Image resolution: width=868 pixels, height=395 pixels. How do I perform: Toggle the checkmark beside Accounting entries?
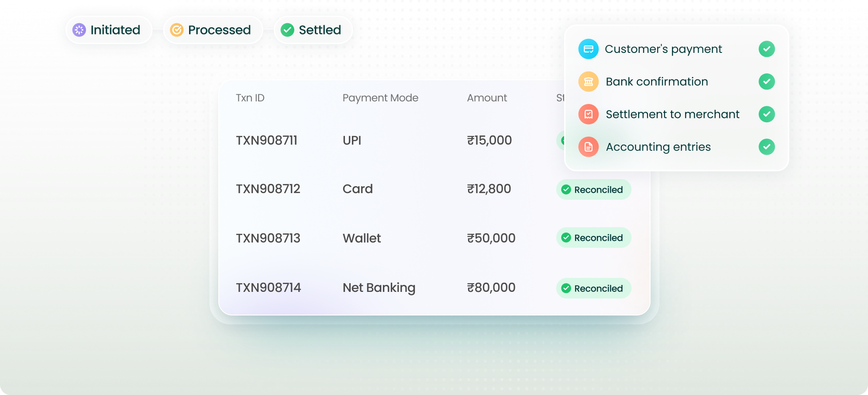[767, 147]
